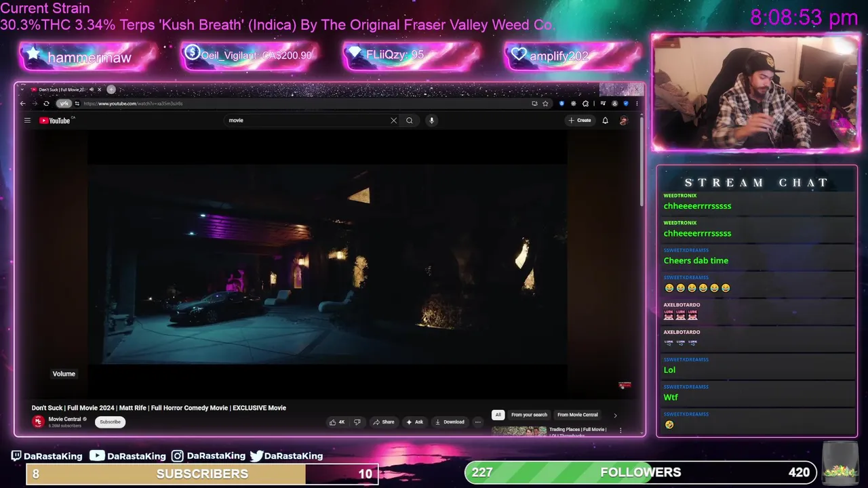Click the amplify202 badge

click(x=573, y=56)
